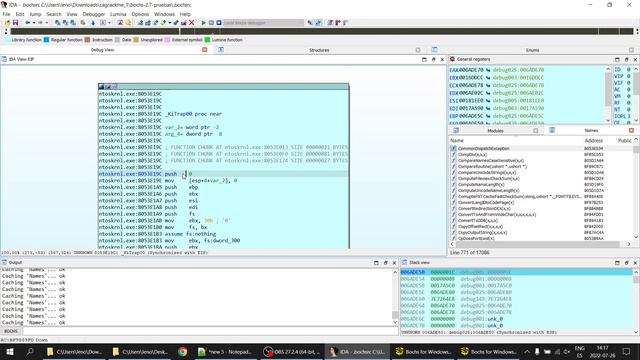Viewport: 640px width, 360px height.
Task: Open the Jump menu
Action: (x=35, y=14)
